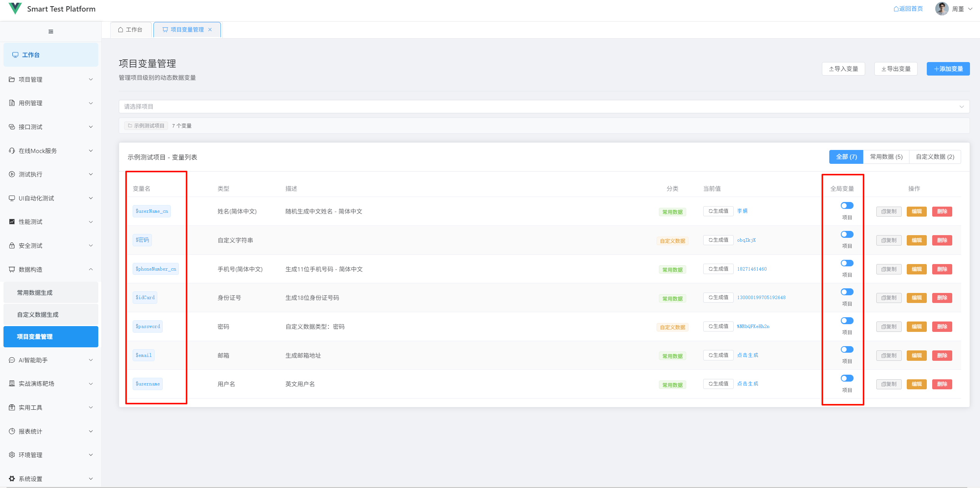This screenshot has height=488, width=980.
Task: Click the 添加变量 button
Action: click(x=948, y=69)
